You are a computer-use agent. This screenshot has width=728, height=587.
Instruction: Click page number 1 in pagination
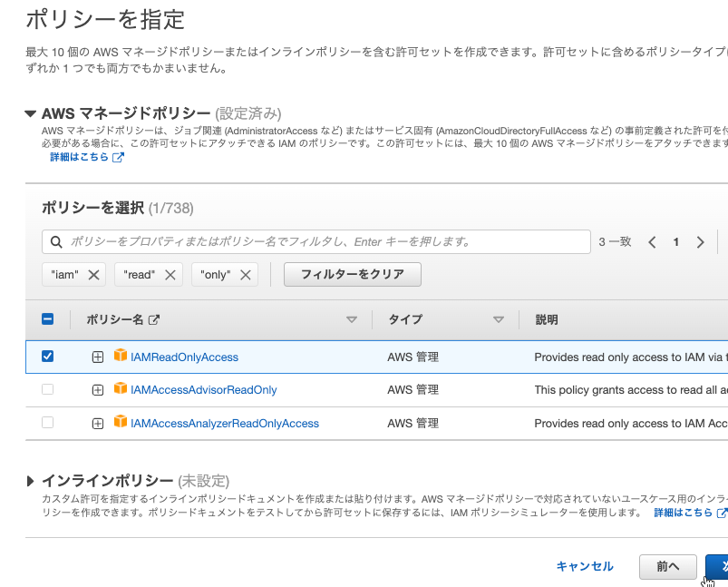pos(676,241)
